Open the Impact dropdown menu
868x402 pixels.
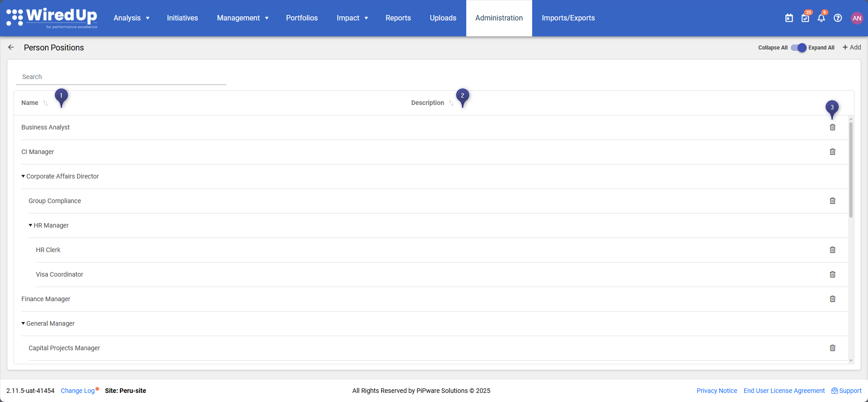352,18
